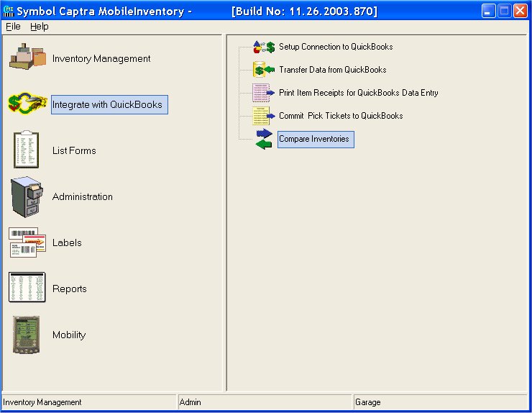Screen dimensions: 532x413
Task: Click the List Forms clipboard icon
Action: [26, 150]
